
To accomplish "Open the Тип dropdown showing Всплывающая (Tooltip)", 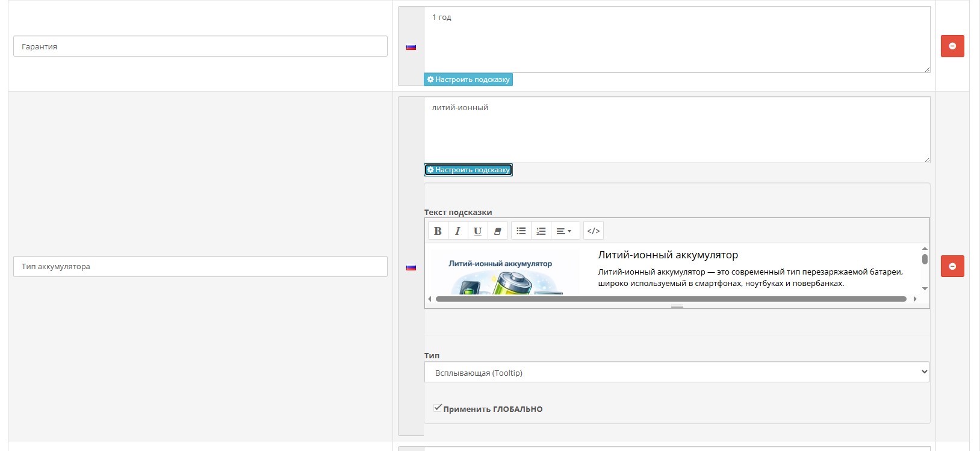I will click(x=677, y=372).
